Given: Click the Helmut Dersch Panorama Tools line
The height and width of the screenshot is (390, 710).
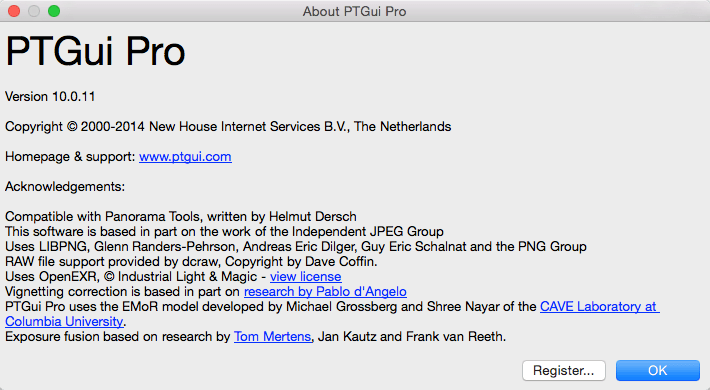Looking at the screenshot, I should (x=181, y=217).
